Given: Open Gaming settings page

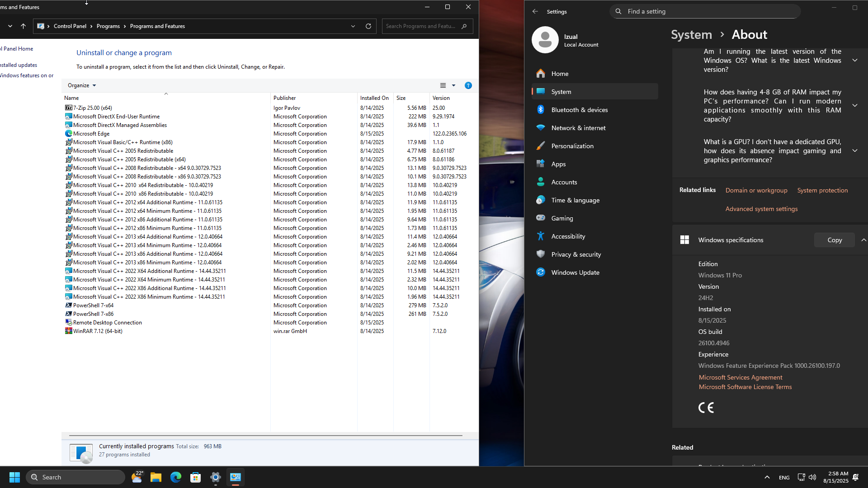Looking at the screenshot, I should click(595, 218).
